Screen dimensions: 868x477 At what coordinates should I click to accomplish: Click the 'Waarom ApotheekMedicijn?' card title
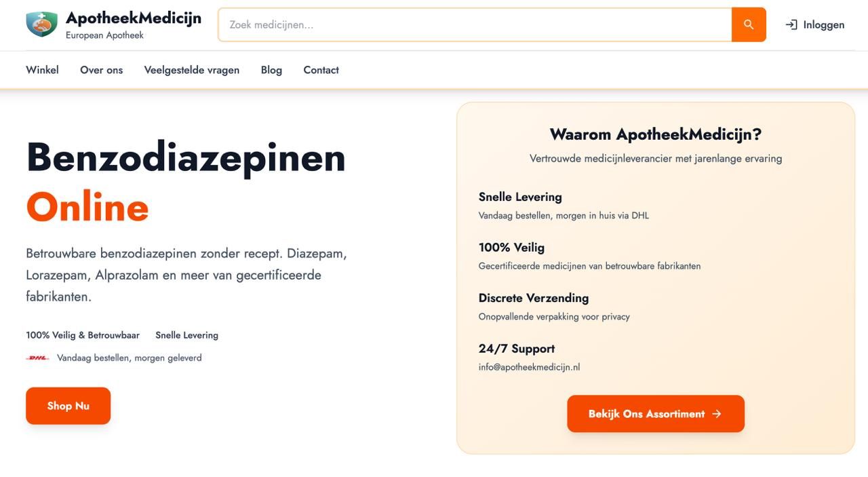655,134
